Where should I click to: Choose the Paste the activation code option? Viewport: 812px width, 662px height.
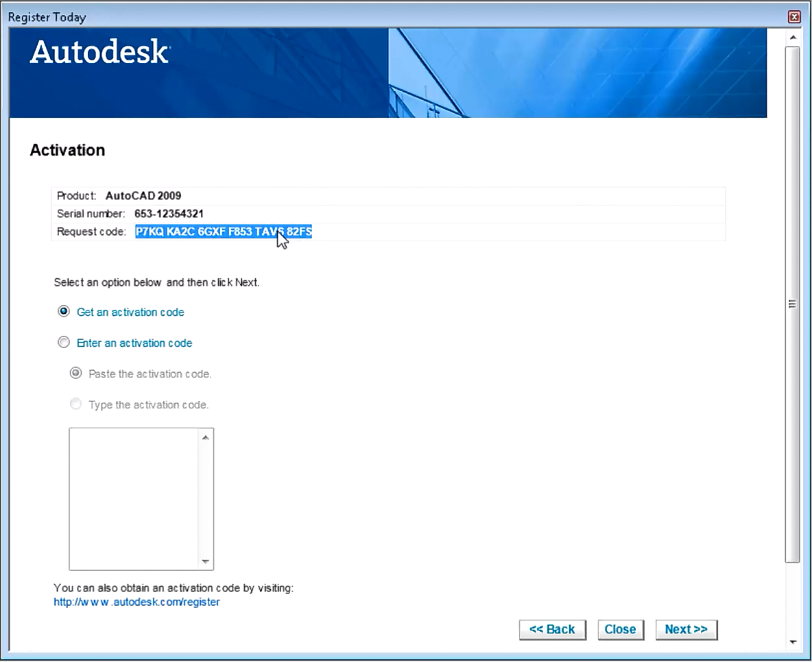(75, 373)
